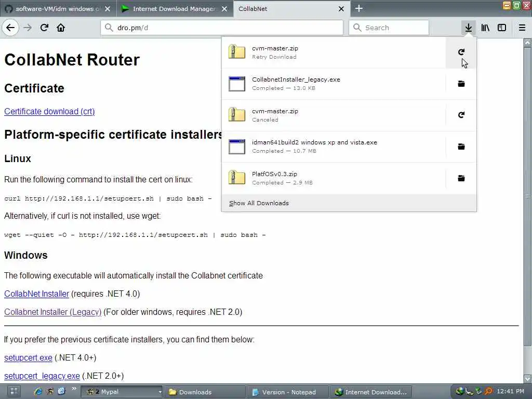Open a new browser tab
The width and height of the screenshot is (532, 399).
click(x=359, y=8)
